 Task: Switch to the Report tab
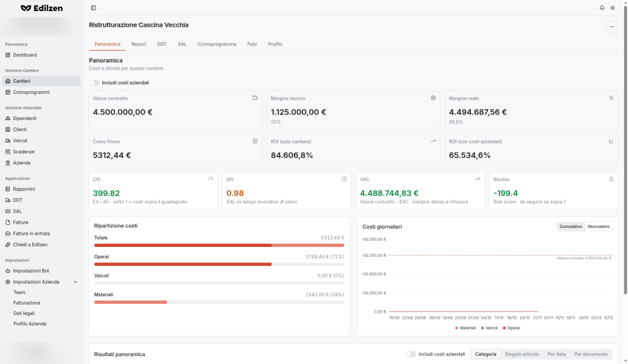click(x=139, y=44)
